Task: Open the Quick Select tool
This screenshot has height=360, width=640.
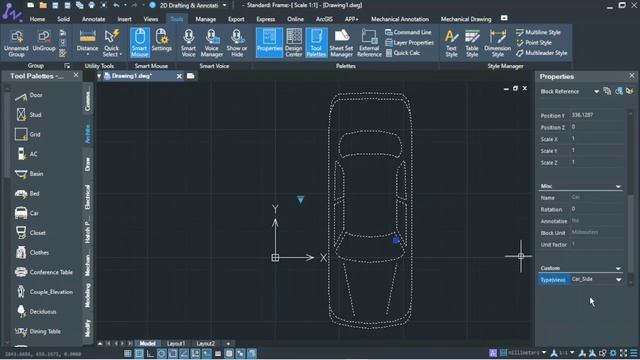Action: click(x=111, y=43)
